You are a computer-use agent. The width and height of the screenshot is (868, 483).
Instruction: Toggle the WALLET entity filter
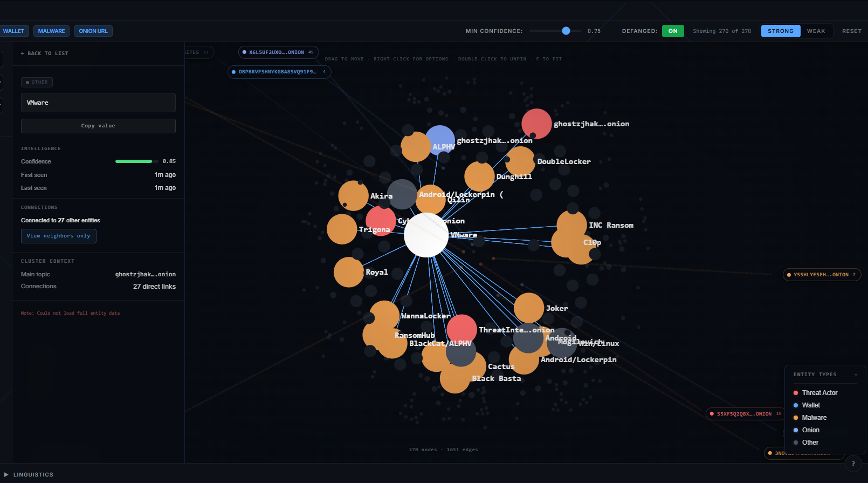(x=13, y=31)
